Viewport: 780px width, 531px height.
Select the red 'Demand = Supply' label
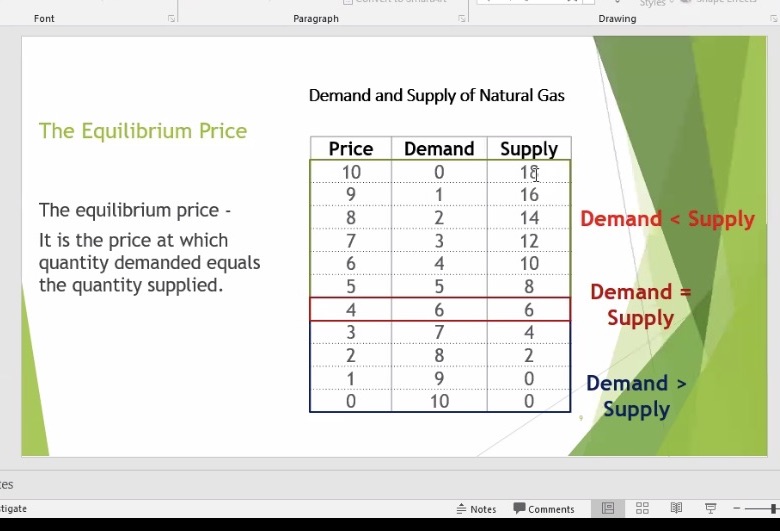coord(641,305)
